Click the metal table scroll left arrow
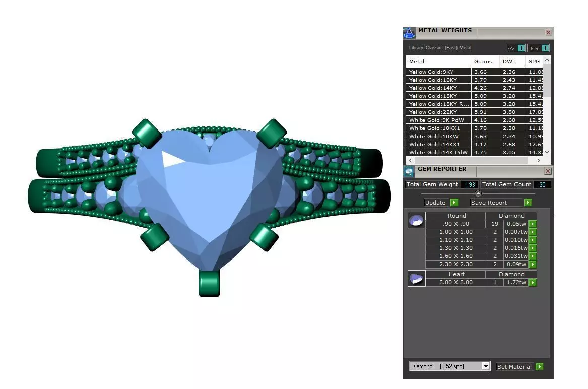 [410, 160]
